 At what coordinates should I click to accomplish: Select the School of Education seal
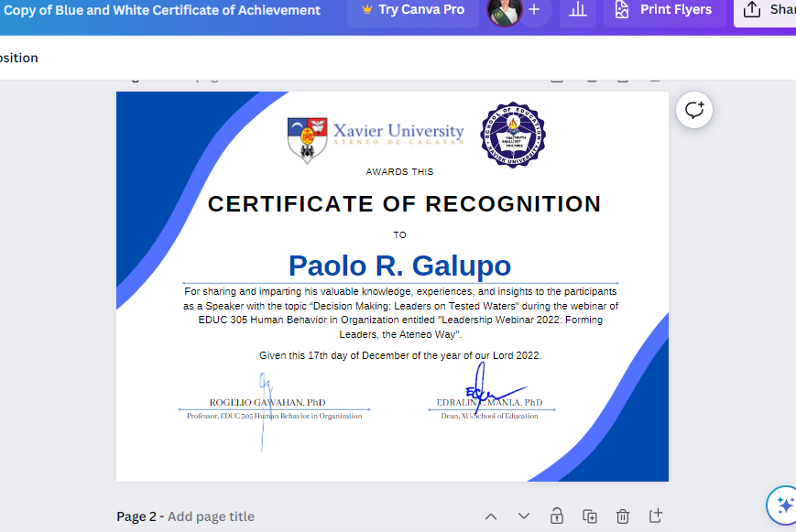coord(513,135)
